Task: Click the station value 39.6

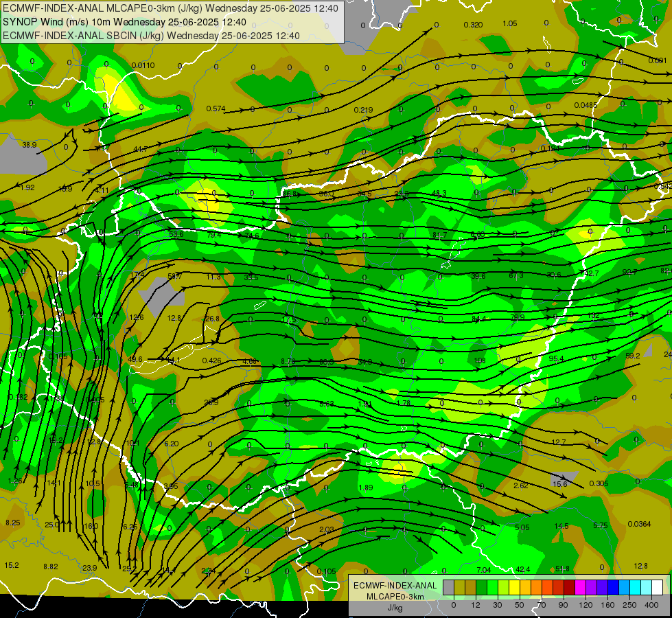Action: [x=478, y=276]
